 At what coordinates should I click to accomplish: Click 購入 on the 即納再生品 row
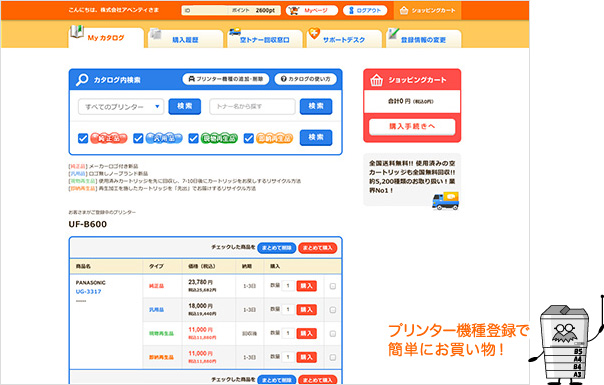click(307, 357)
